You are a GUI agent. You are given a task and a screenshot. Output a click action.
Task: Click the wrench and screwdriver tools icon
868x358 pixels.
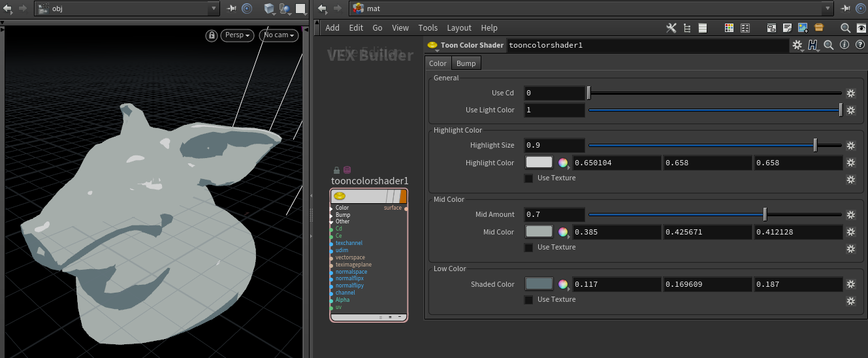(x=671, y=28)
